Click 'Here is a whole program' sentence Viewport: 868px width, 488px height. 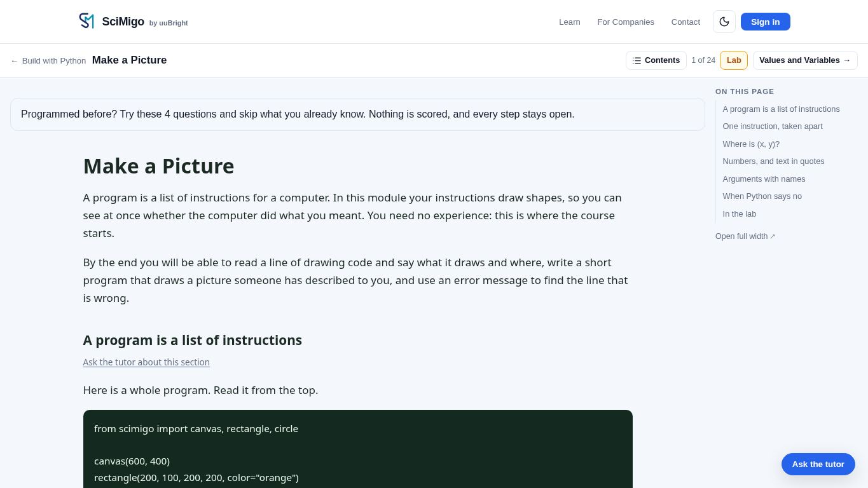[x=200, y=390]
